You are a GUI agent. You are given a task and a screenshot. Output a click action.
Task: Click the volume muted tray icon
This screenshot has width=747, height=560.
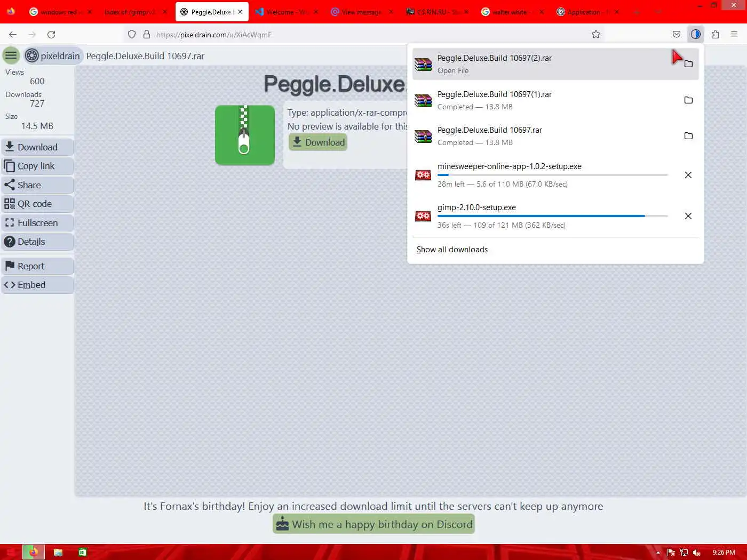coord(697,553)
